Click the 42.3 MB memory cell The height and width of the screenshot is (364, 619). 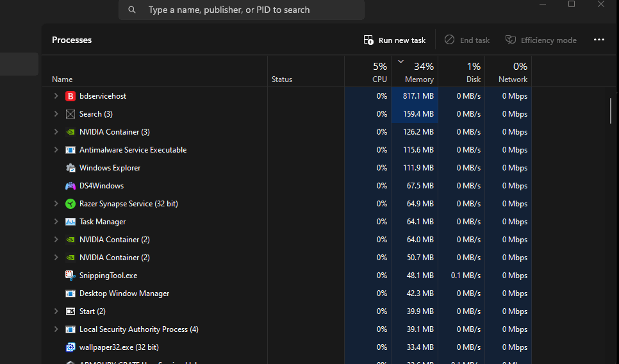pyautogui.click(x=415, y=294)
